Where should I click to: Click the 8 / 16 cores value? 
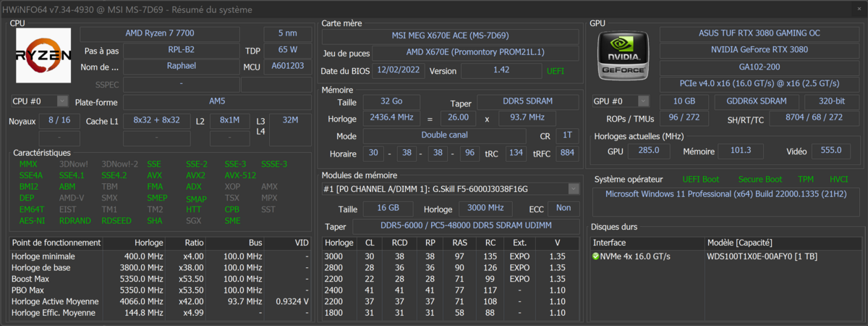pos(59,120)
